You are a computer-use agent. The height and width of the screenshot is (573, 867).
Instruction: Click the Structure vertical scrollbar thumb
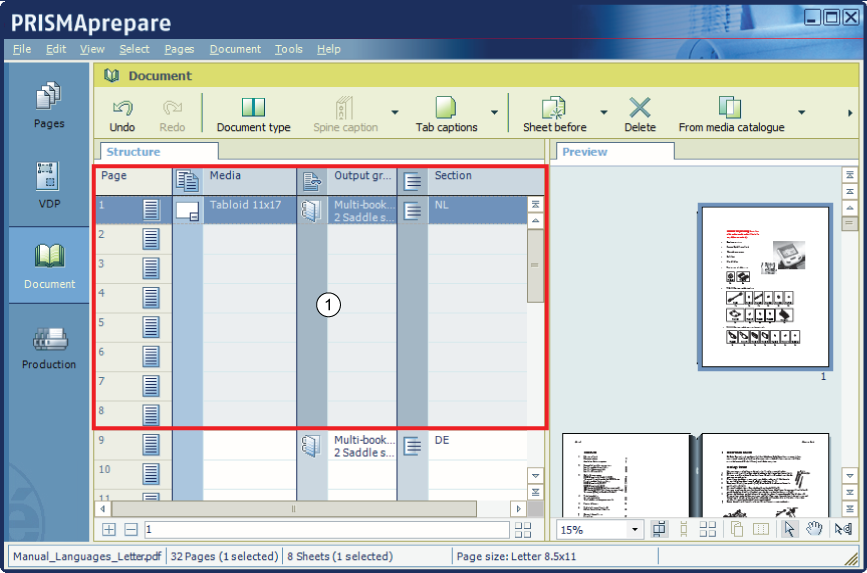(x=535, y=265)
